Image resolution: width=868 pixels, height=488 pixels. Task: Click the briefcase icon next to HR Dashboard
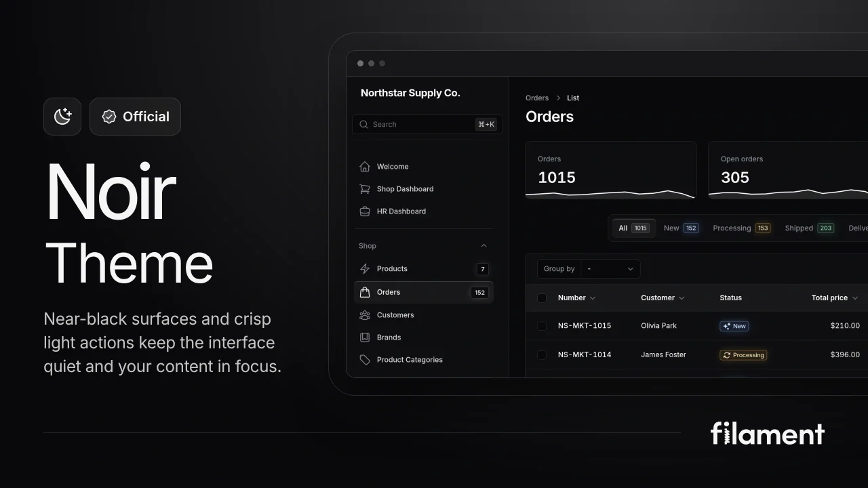[365, 211]
